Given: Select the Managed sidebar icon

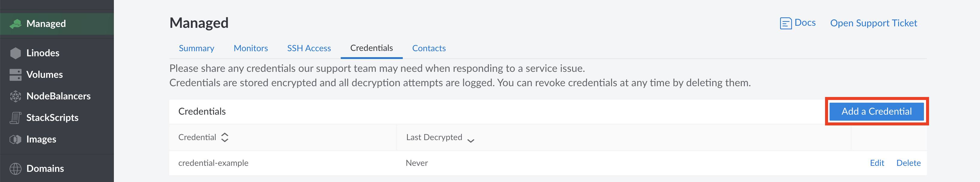Looking at the screenshot, I should pos(15,24).
